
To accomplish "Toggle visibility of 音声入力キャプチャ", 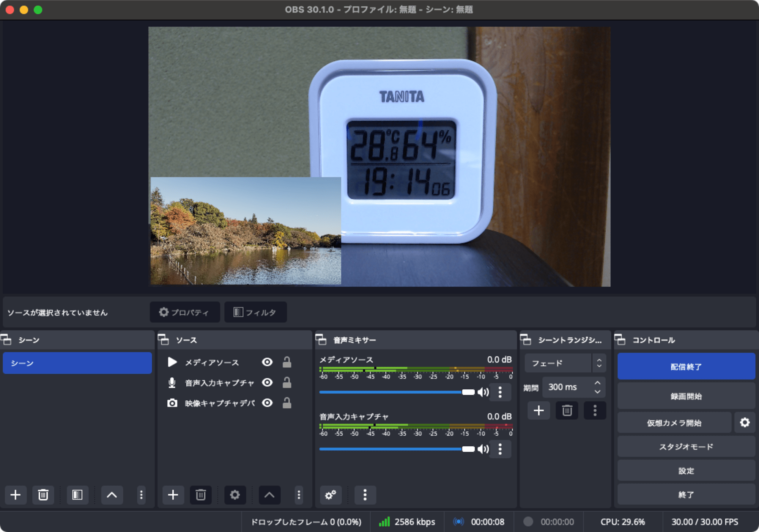I will pos(267,383).
